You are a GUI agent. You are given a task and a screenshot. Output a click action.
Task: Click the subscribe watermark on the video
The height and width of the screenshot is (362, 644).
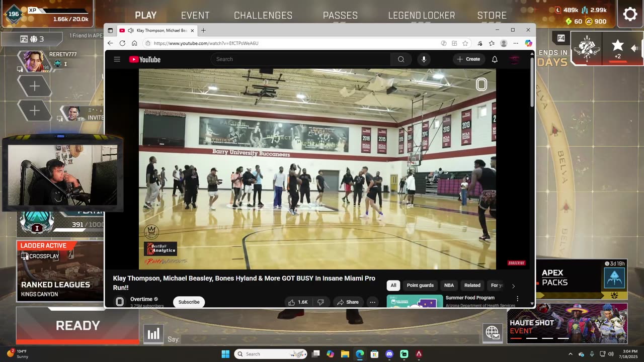(517, 263)
